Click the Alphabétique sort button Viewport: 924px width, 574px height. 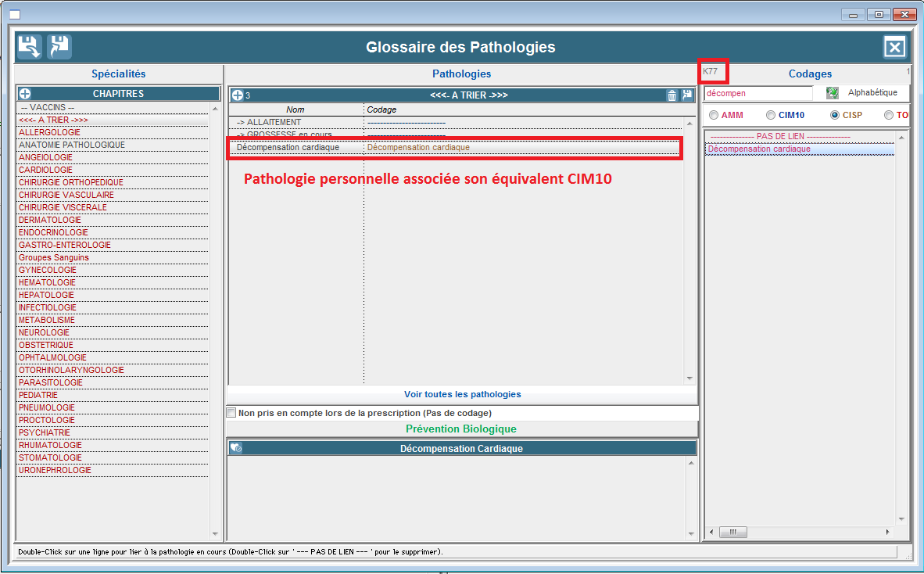[x=872, y=93]
